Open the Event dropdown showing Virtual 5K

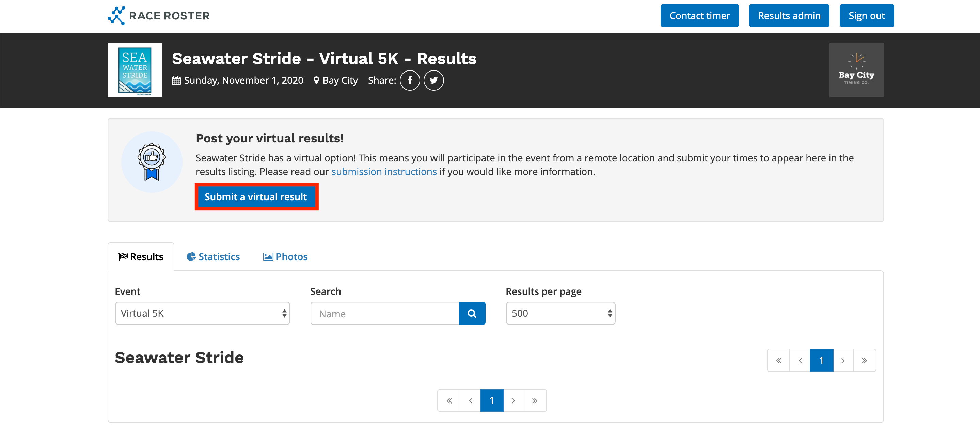pos(202,313)
